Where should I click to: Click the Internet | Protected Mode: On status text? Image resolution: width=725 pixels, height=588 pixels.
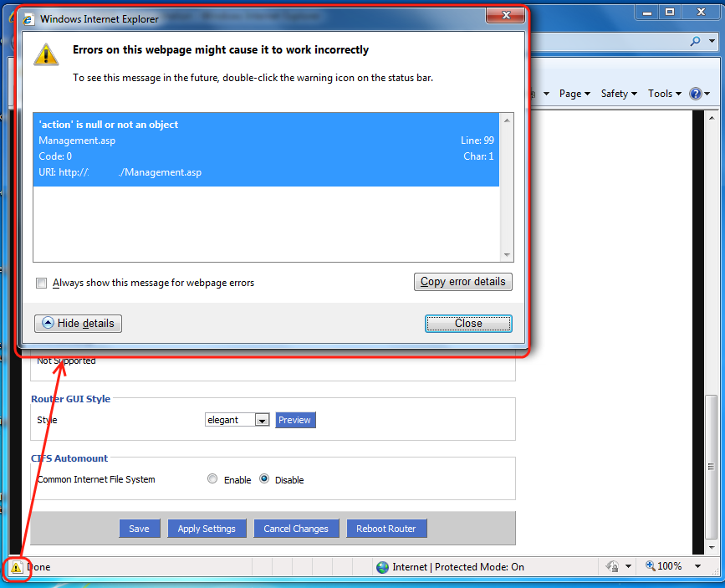click(x=458, y=567)
